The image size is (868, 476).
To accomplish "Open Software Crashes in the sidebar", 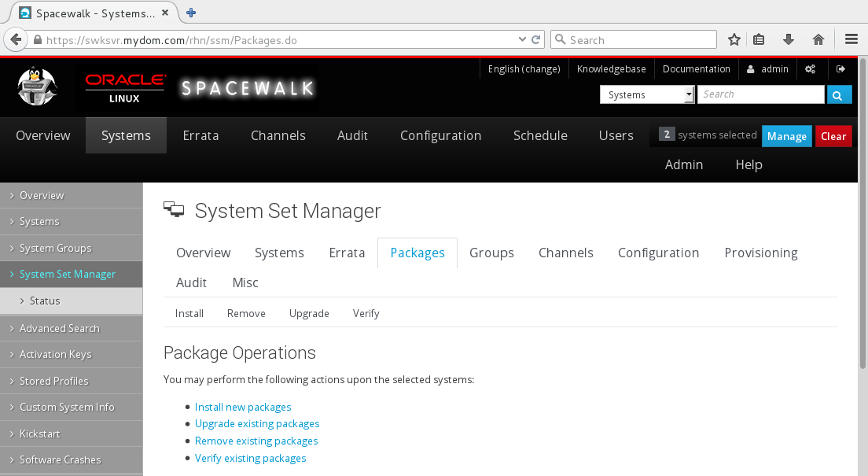I will 72,460.
